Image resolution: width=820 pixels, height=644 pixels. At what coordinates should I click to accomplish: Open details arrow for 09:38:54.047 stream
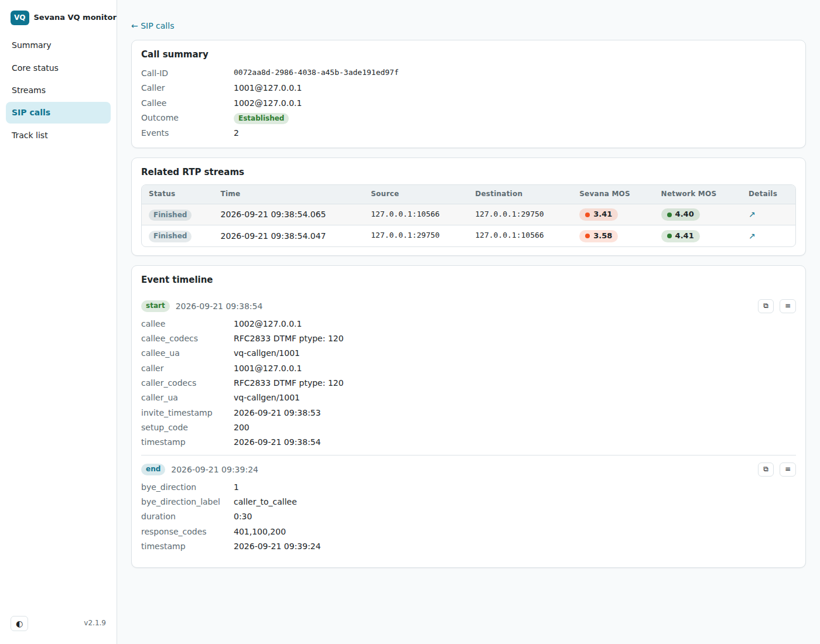click(x=752, y=236)
